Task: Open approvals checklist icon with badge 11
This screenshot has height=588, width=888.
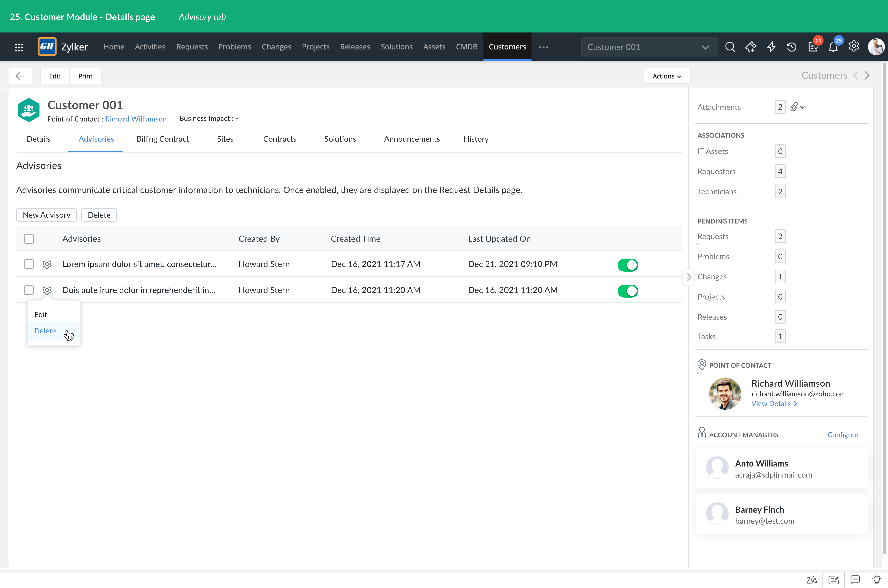Action: 813,47
